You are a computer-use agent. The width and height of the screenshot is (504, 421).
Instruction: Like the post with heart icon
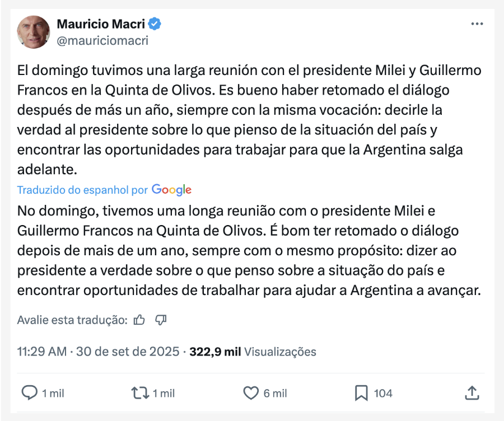point(251,393)
